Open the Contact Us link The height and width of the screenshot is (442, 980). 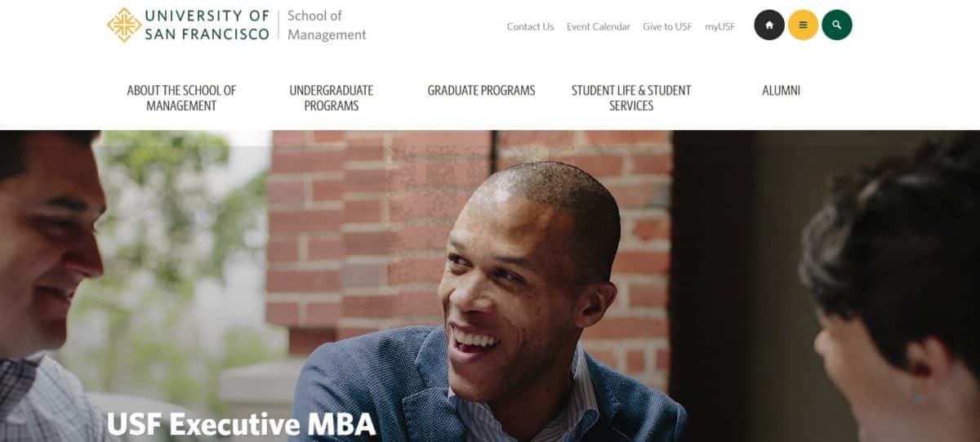(530, 27)
